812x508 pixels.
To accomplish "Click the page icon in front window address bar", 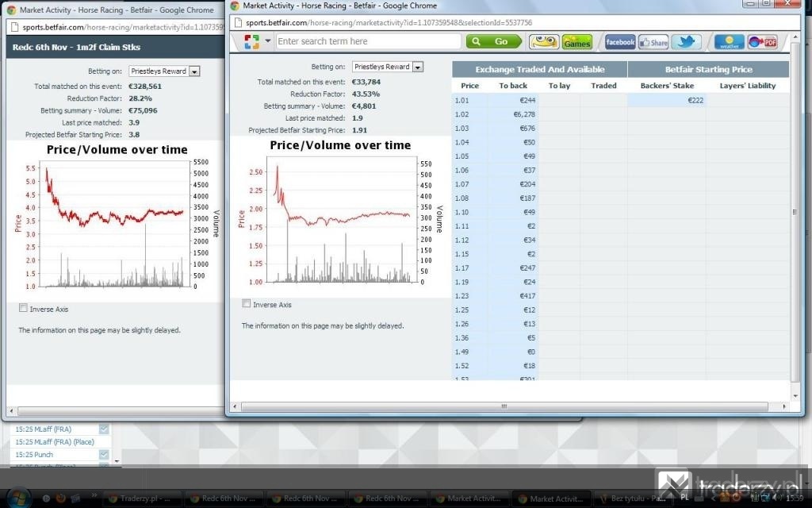I will 238,23.
